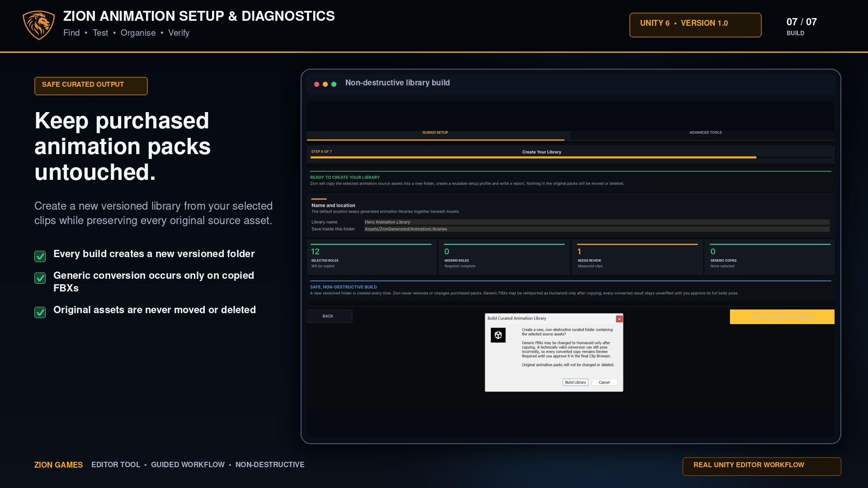Close the Build Curated Animation Library dialog
Viewport: 868px width, 488px height.
pyautogui.click(x=619, y=319)
